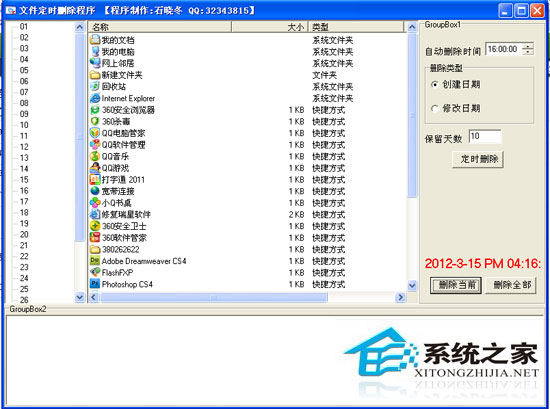Increase auto delete time with up spinner
Screen dimensions: 550x409
[x=528, y=46]
